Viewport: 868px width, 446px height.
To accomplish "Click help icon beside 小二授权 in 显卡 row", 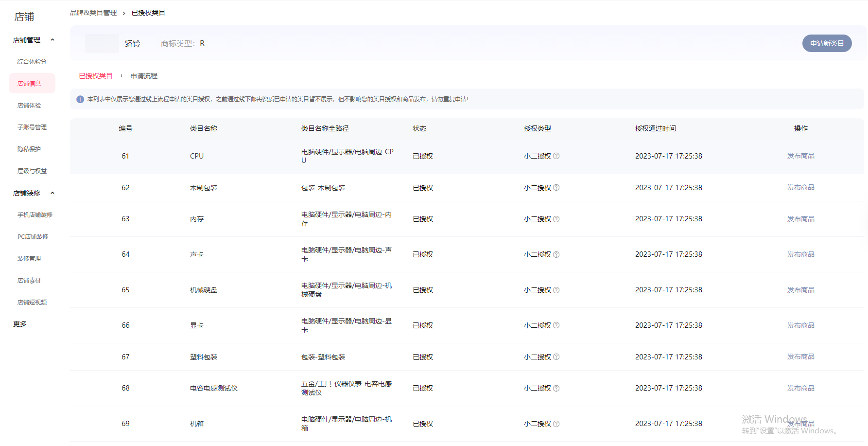I will (556, 325).
